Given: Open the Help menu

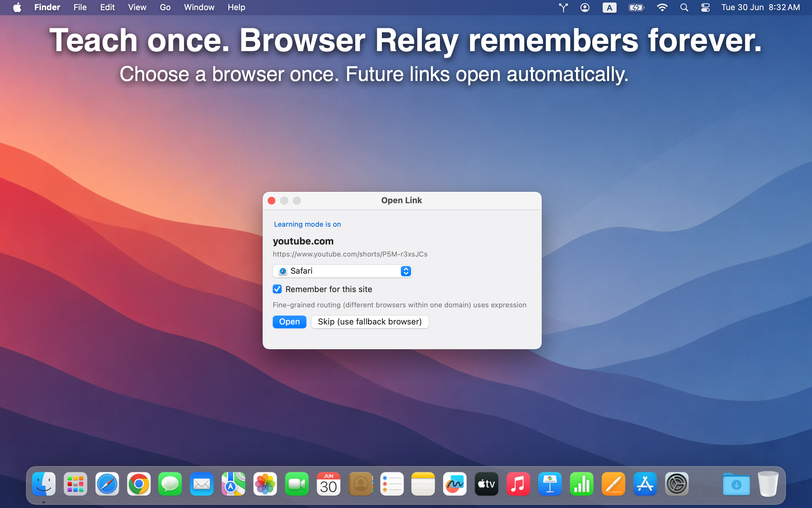Looking at the screenshot, I should coord(236,7).
